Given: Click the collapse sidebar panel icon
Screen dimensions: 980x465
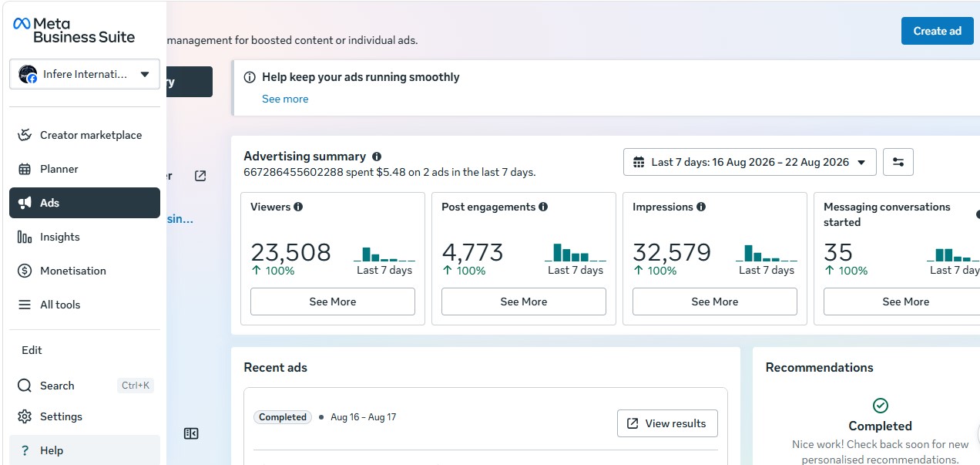Looking at the screenshot, I should pos(191,433).
